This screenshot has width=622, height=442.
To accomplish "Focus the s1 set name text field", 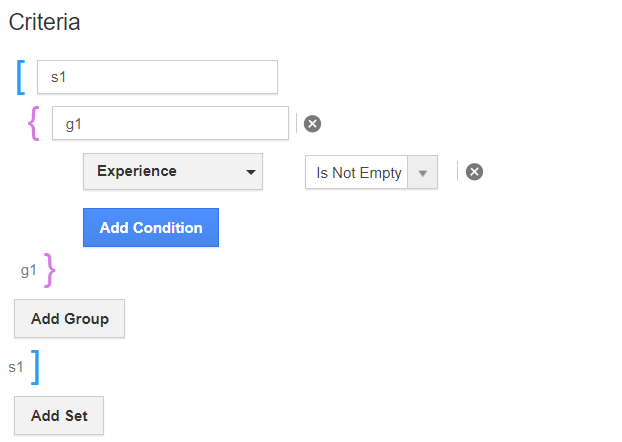I will coord(157,77).
